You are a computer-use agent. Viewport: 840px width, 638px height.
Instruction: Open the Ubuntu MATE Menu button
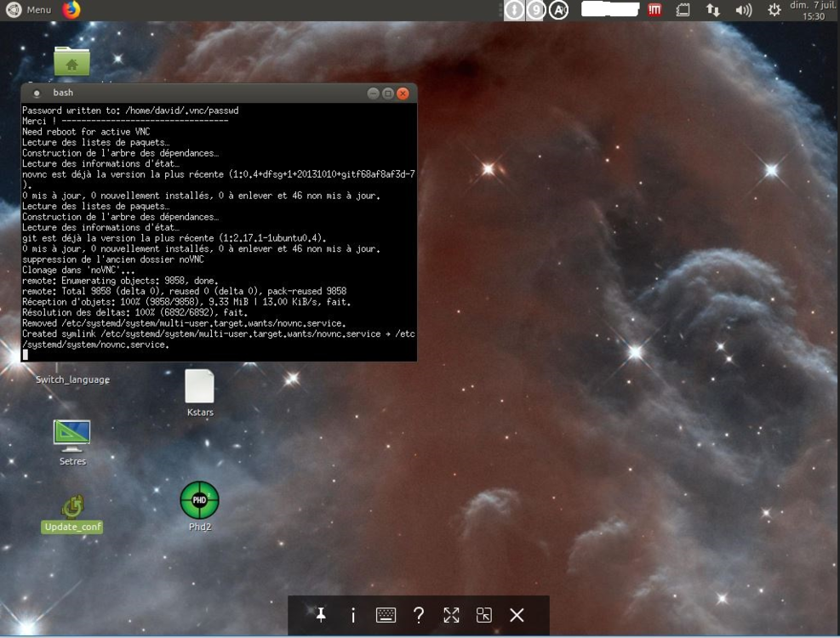click(x=28, y=9)
